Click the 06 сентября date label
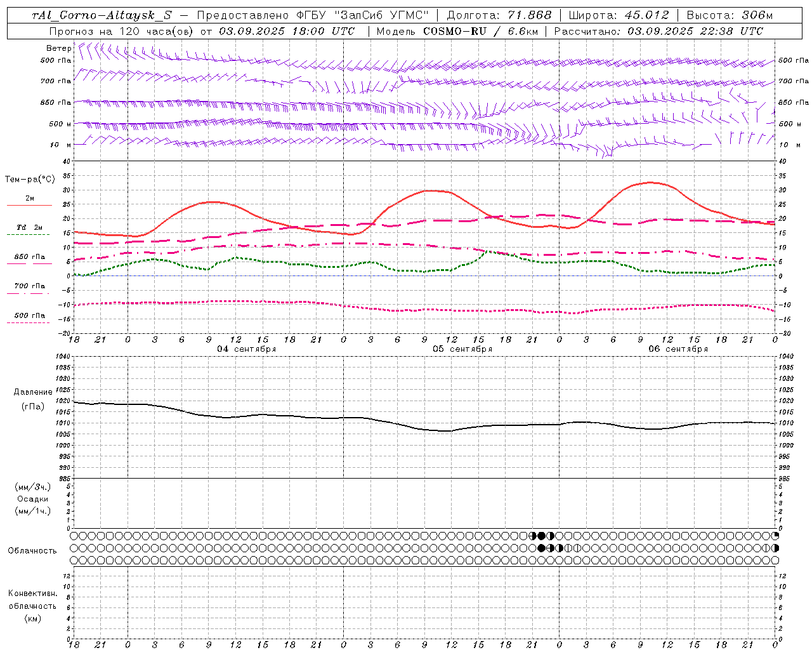This screenshot has height=650, width=812. click(x=678, y=349)
